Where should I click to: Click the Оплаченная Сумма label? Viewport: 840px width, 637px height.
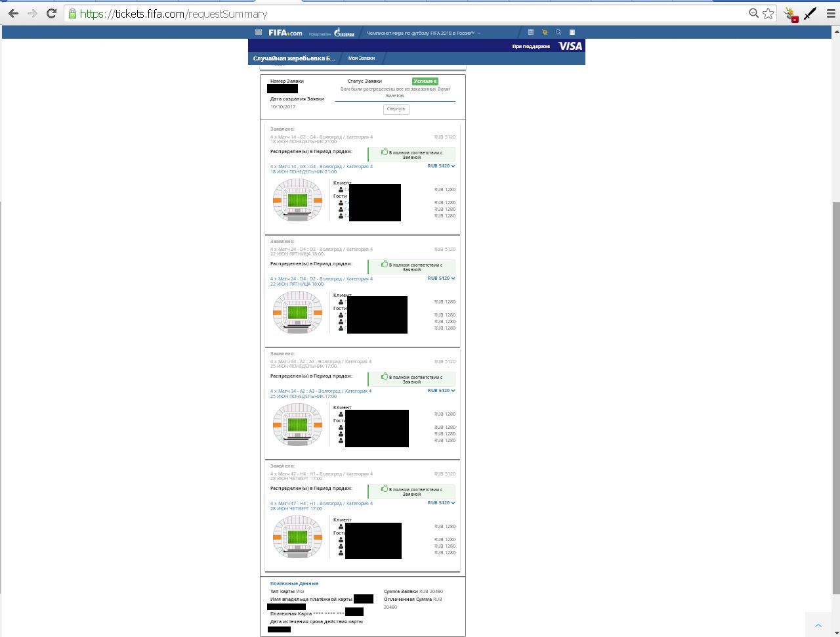[x=408, y=600]
